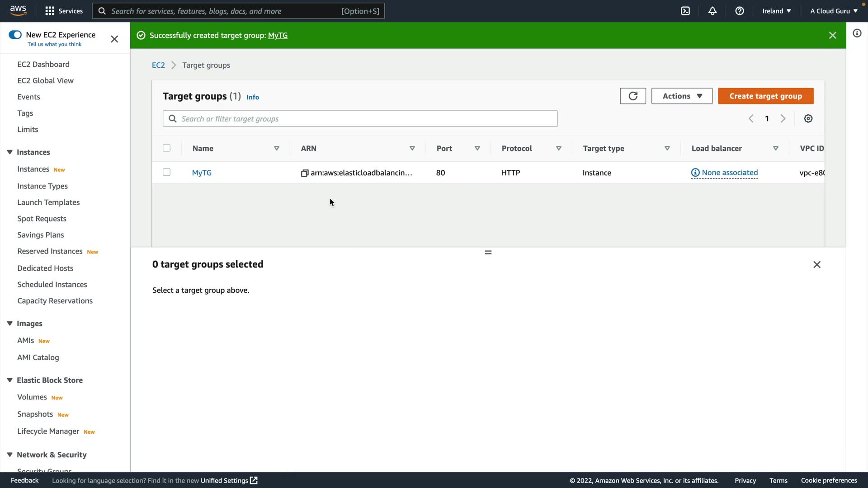Click the refresh target groups button
This screenshot has width=868, height=488.
click(632, 96)
